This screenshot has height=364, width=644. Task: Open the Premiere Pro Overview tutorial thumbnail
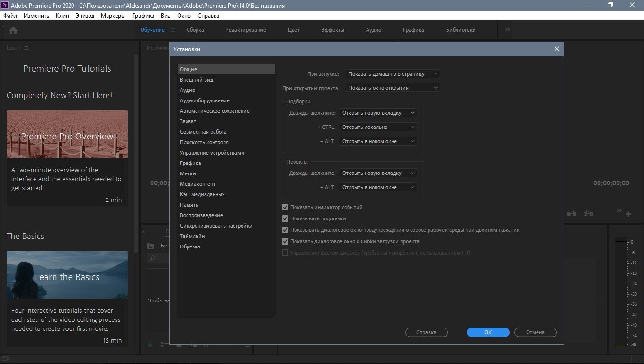click(67, 134)
